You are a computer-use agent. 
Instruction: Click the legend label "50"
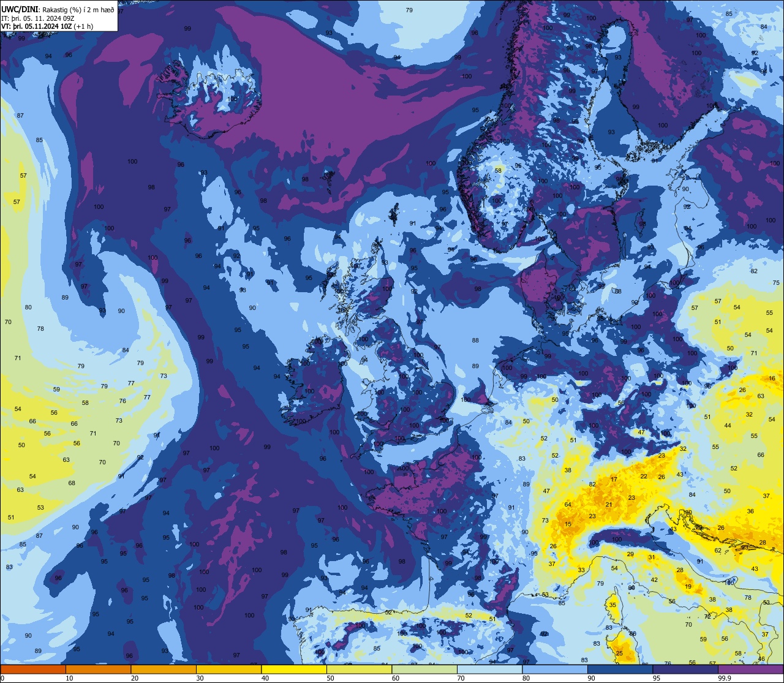(x=330, y=678)
